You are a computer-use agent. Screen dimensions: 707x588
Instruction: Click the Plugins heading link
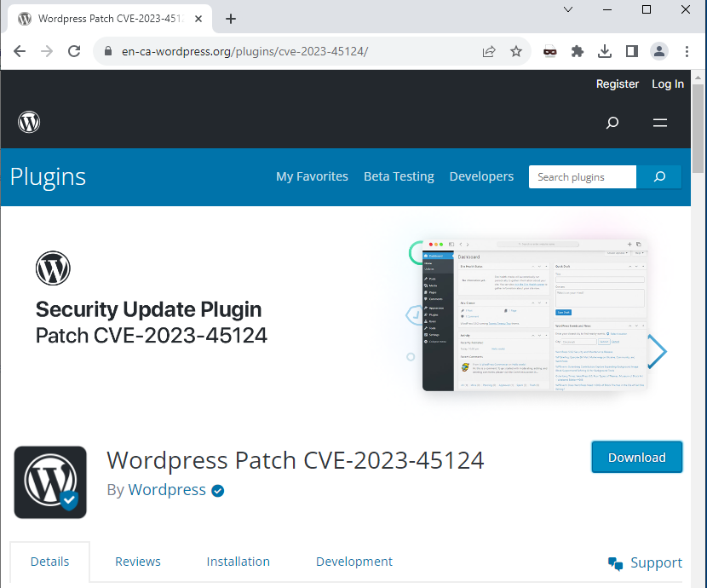(x=48, y=176)
